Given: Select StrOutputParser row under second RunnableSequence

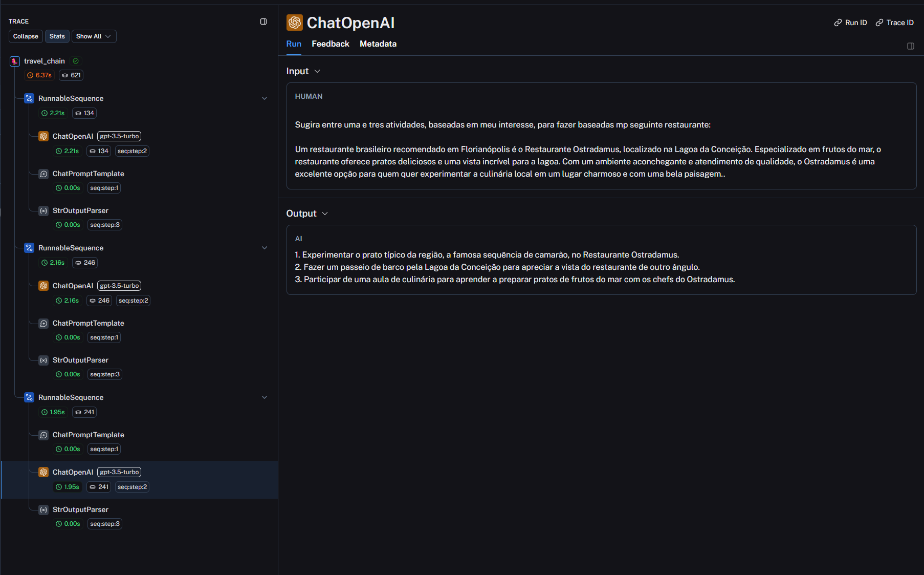Looking at the screenshot, I should (139, 367).
